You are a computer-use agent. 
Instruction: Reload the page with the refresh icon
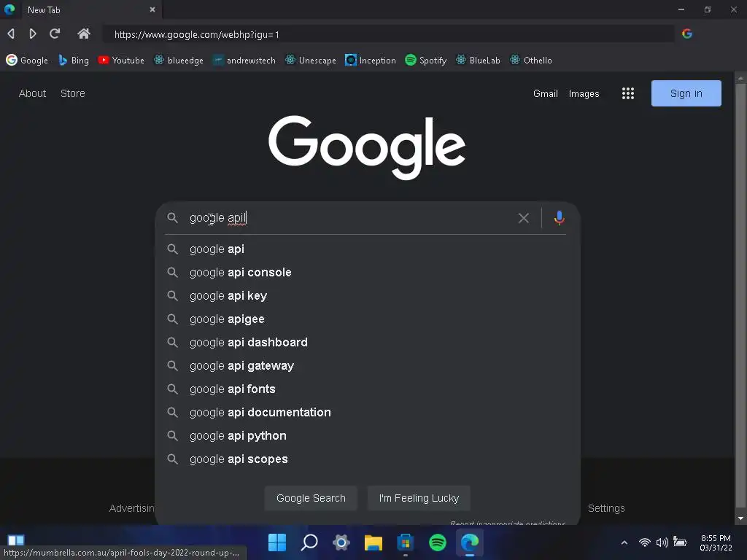55,34
